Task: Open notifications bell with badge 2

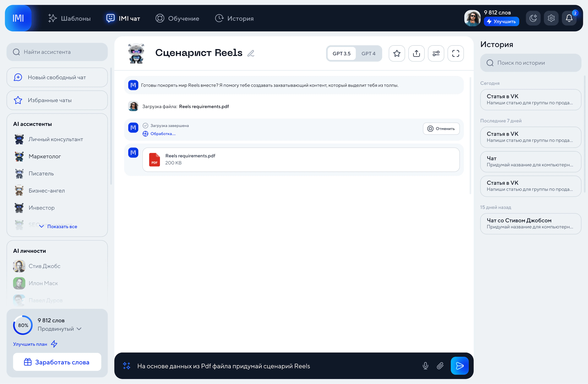Action: [569, 18]
